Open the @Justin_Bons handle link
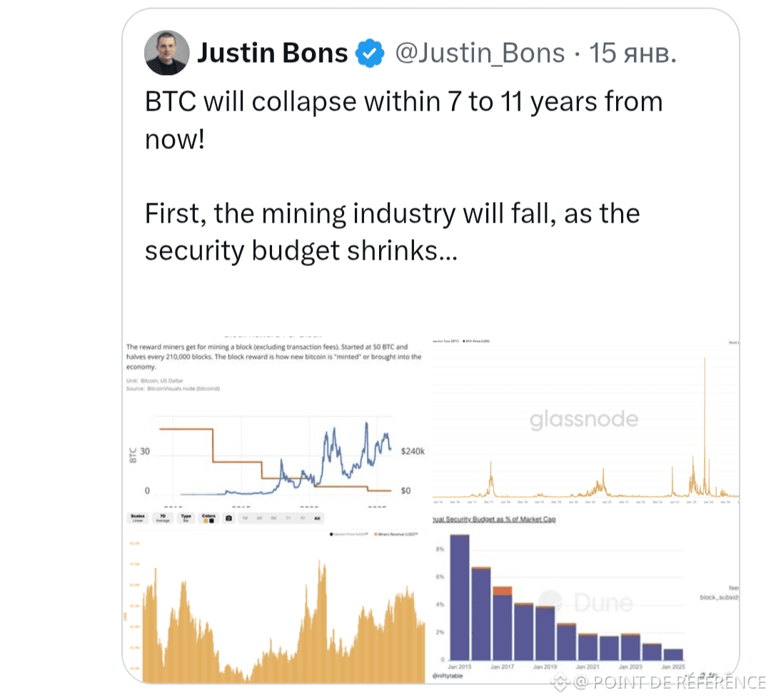The width and height of the screenshot is (771, 700). [480, 53]
